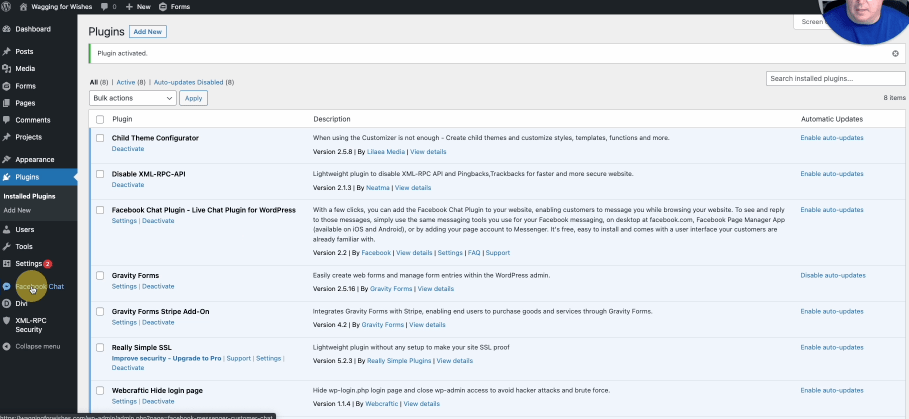Click the Projects pin icon in the sidebar
This screenshot has width=909, height=419.
tap(7, 137)
